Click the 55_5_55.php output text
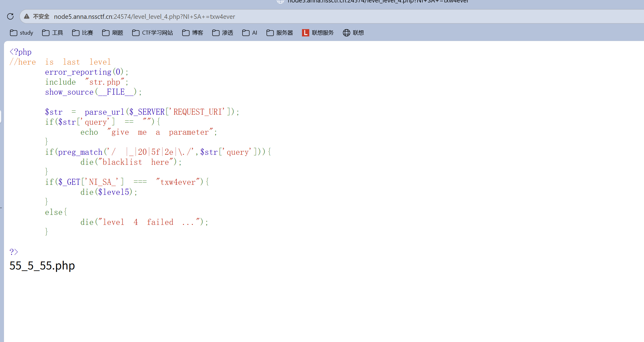The width and height of the screenshot is (644, 342). 42,266
